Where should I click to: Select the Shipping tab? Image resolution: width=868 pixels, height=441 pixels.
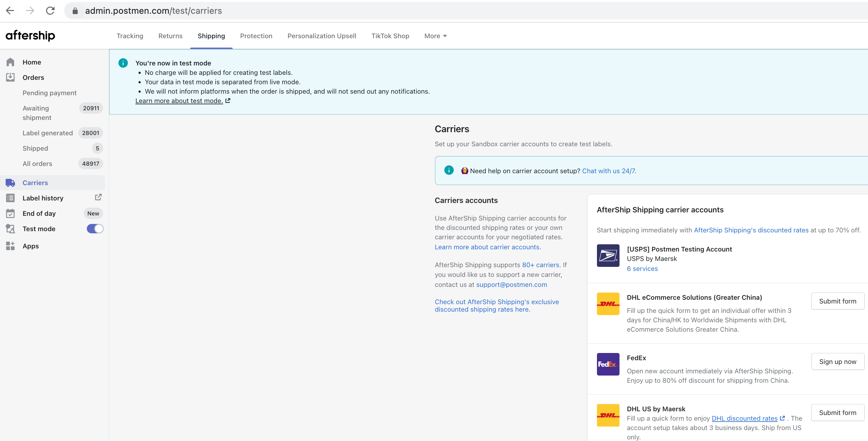(x=211, y=36)
